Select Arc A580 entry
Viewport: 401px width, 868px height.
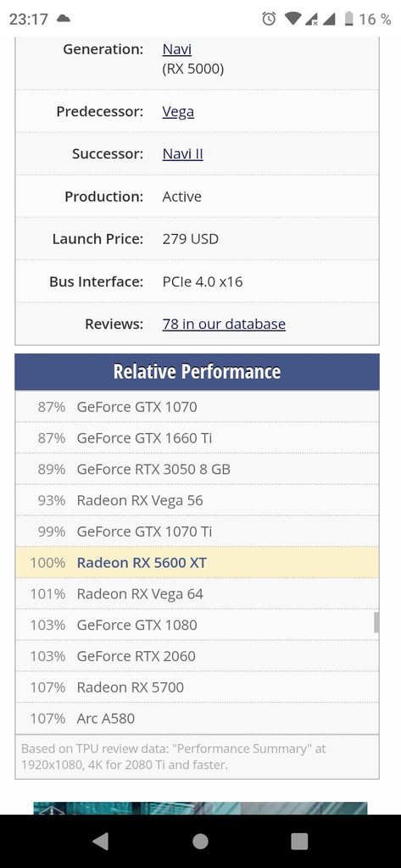pyautogui.click(x=198, y=719)
